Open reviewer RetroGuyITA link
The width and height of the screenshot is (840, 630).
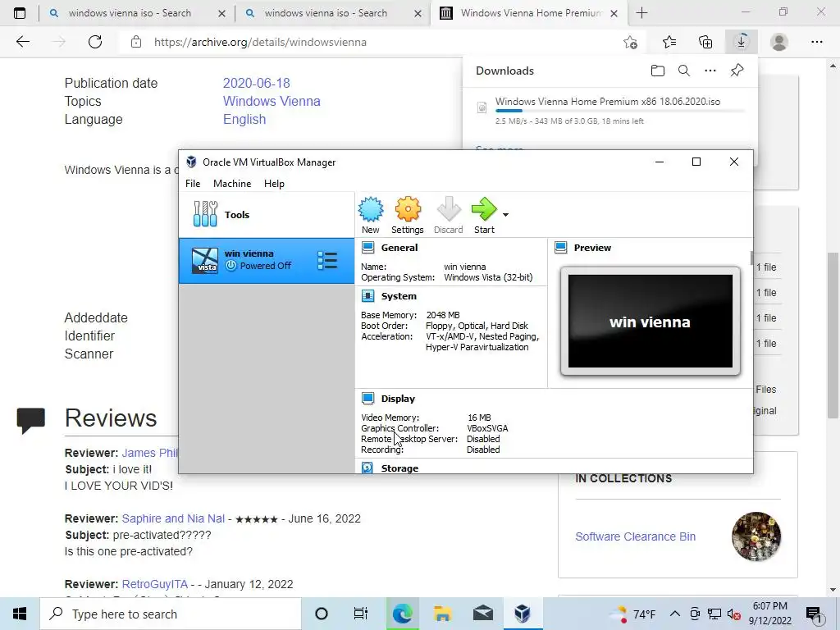[155, 584]
